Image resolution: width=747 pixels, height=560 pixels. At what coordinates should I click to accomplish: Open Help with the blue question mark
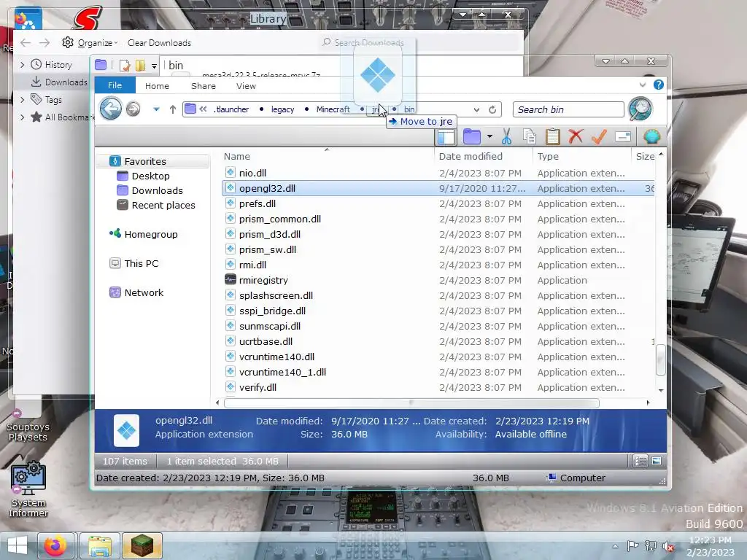click(659, 85)
